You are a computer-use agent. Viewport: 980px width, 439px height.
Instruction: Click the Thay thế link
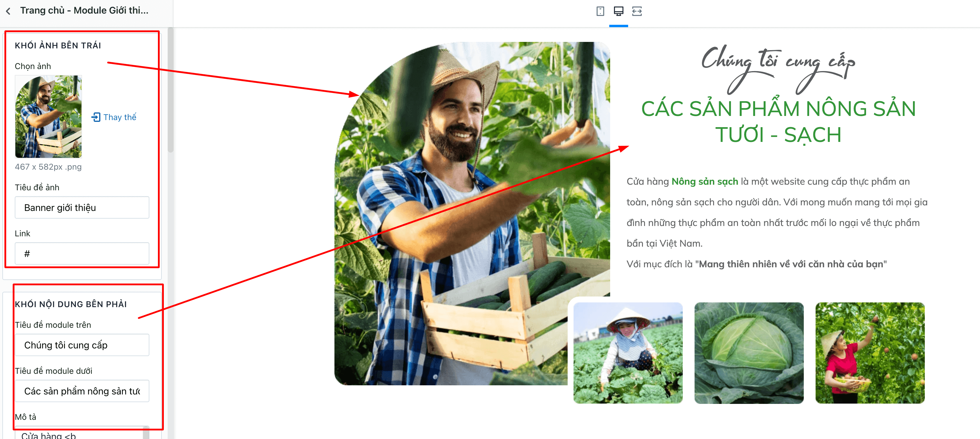coord(120,117)
